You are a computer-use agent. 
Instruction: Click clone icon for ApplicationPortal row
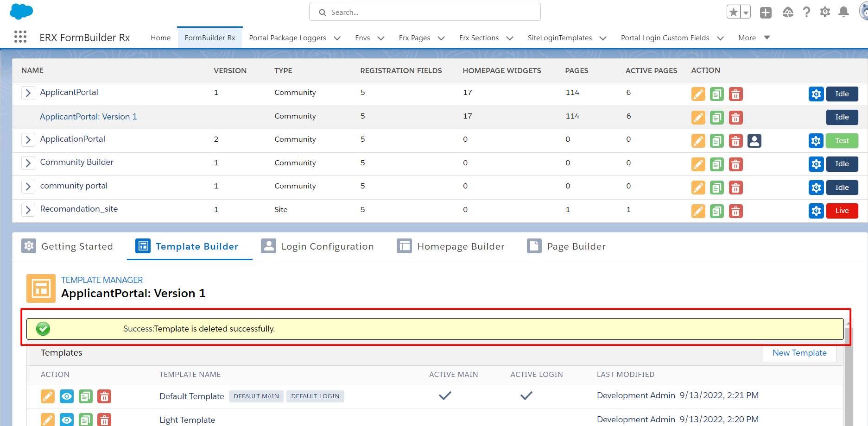[x=716, y=141]
